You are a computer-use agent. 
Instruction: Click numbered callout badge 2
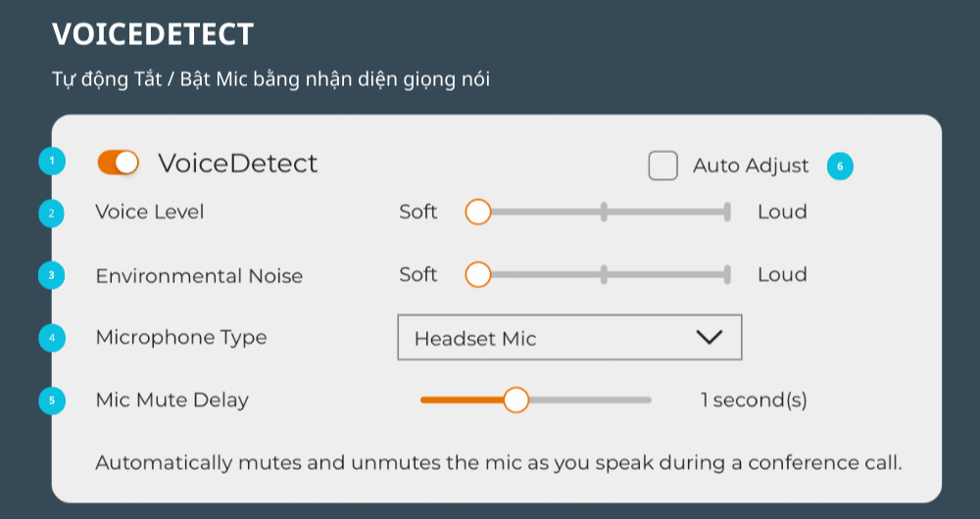click(52, 212)
